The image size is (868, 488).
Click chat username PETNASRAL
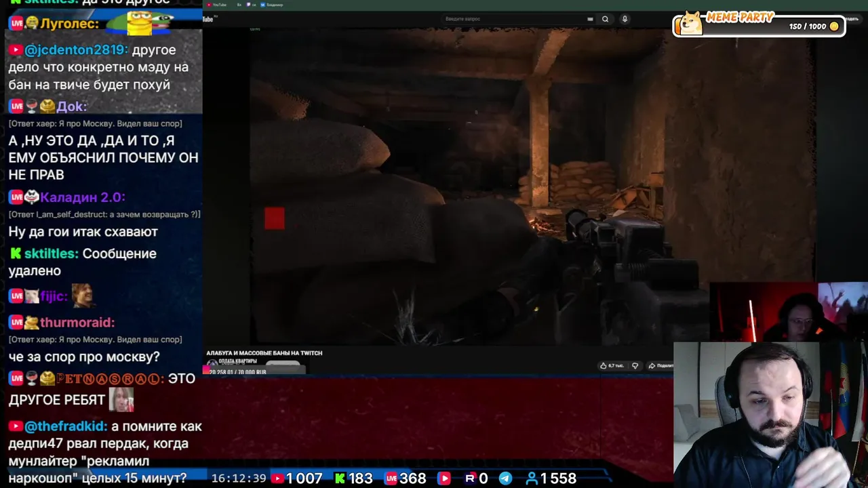(x=109, y=379)
